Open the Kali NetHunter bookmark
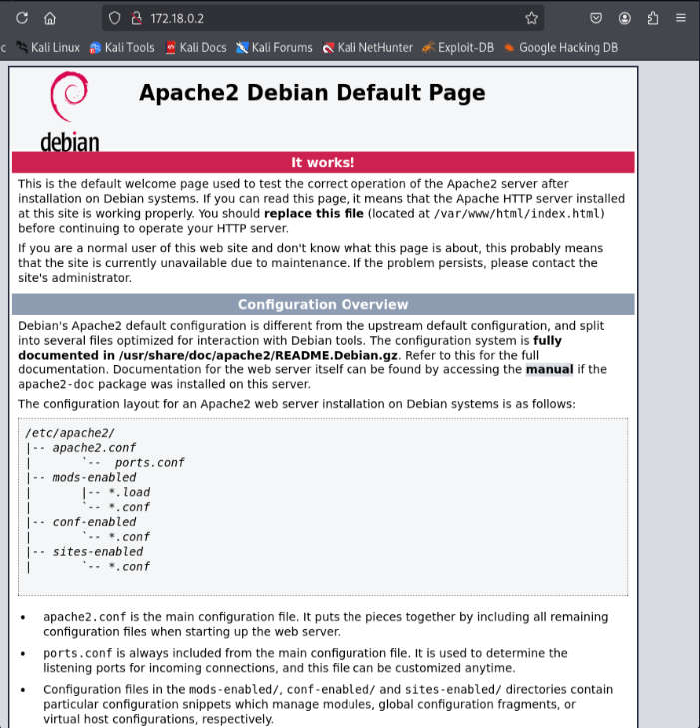Image resolution: width=700 pixels, height=728 pixels. point(367,47)
